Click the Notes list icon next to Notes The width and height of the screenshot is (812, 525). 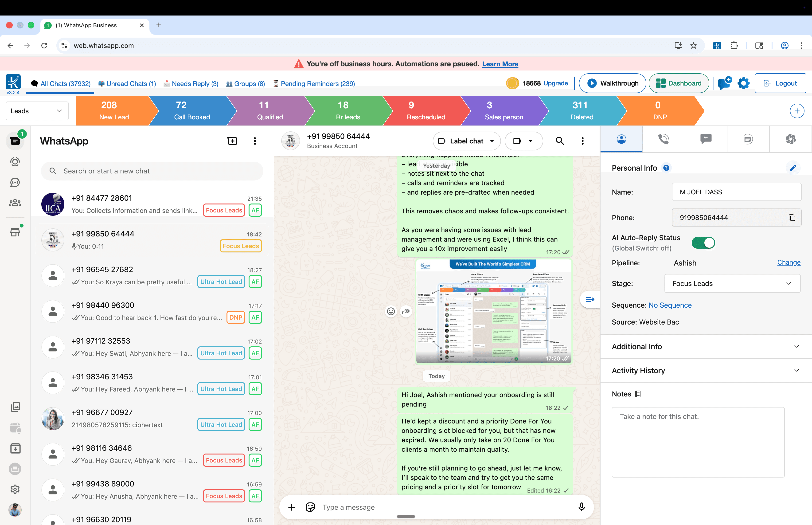(638, 394)
